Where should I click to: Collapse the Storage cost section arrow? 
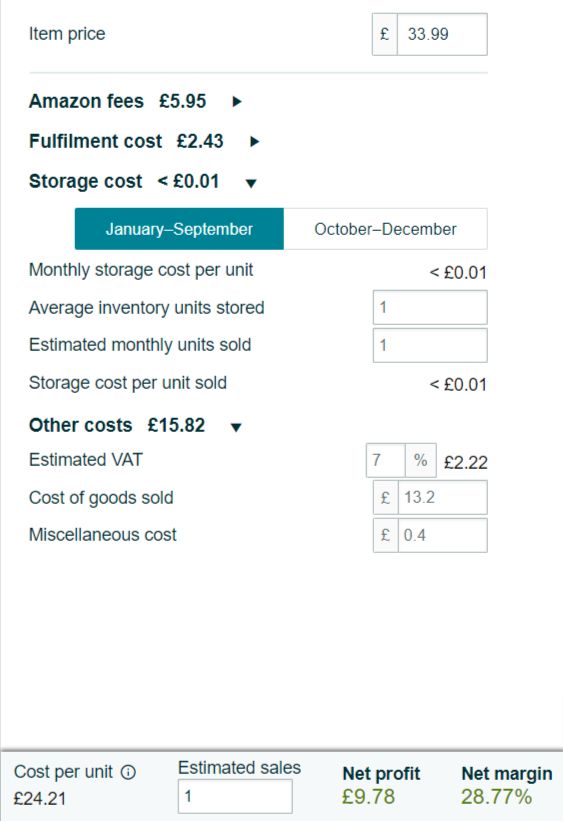[x=251, y=183]
